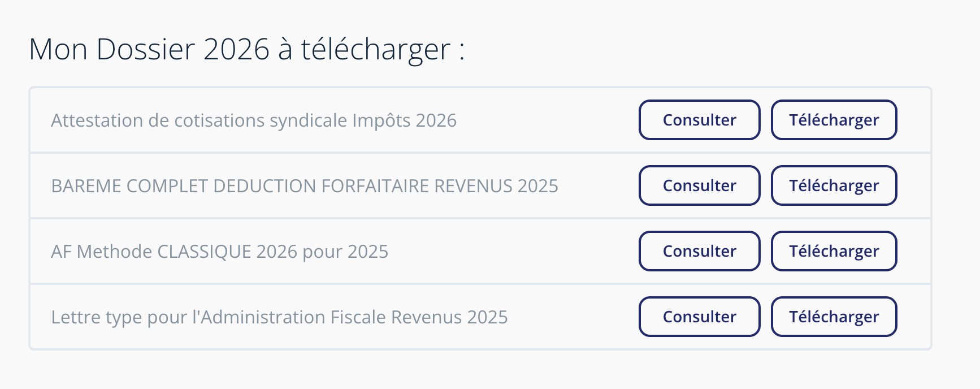Screen dimensions: 980x389
Task: View the AF Methode CLASSIQUE 2026 document
Action: point(699,251)
